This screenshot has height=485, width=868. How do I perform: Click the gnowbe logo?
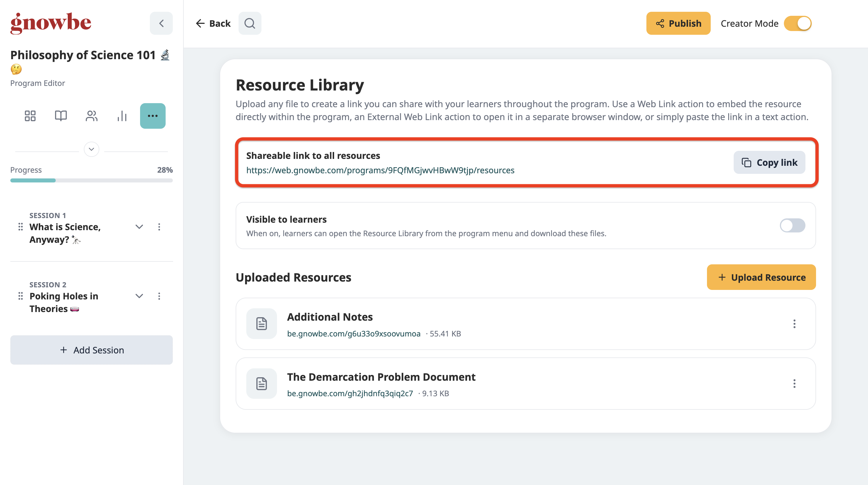pos(51,23)
